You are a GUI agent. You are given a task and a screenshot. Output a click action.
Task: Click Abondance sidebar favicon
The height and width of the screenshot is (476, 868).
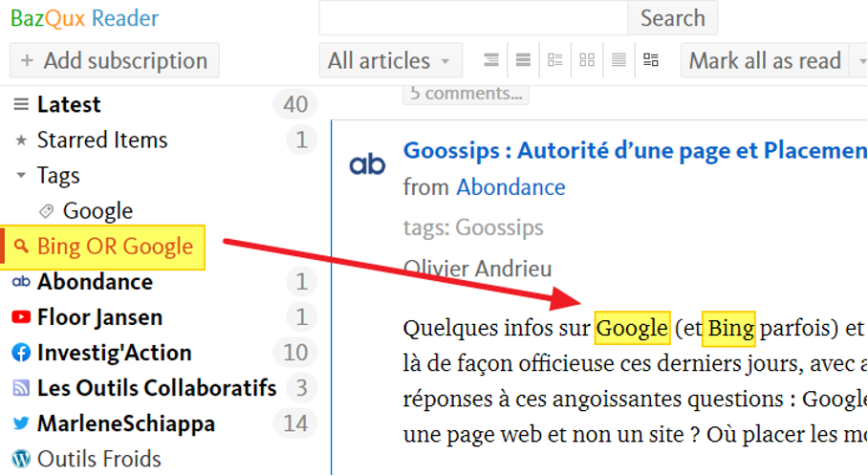click(x=21, y=282)
